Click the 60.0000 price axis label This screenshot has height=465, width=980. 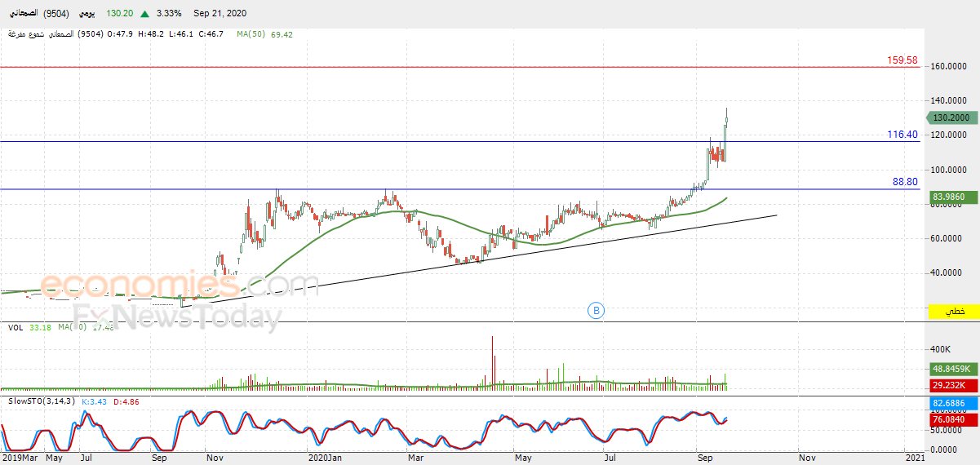pos(948,238)
